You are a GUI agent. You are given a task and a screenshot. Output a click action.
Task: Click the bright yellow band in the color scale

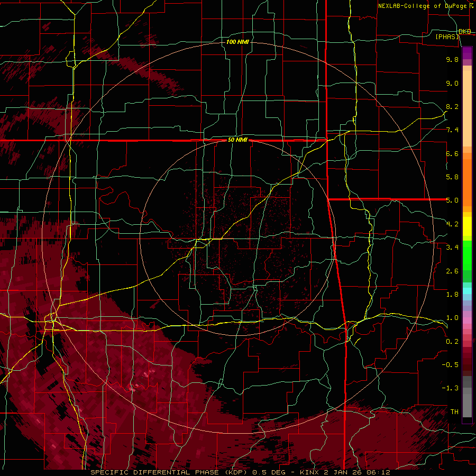pos(467,226)
